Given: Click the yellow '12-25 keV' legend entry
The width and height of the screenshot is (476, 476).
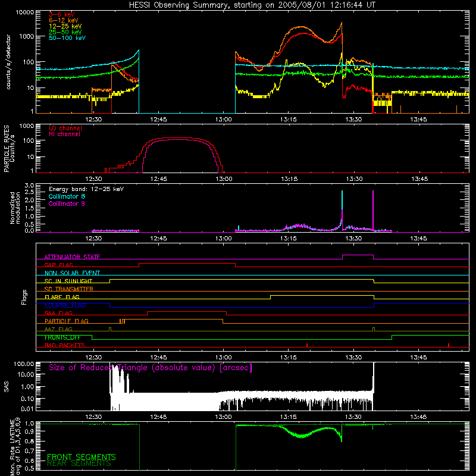Looking at the screenshot, I should click(x=65, y=26).
